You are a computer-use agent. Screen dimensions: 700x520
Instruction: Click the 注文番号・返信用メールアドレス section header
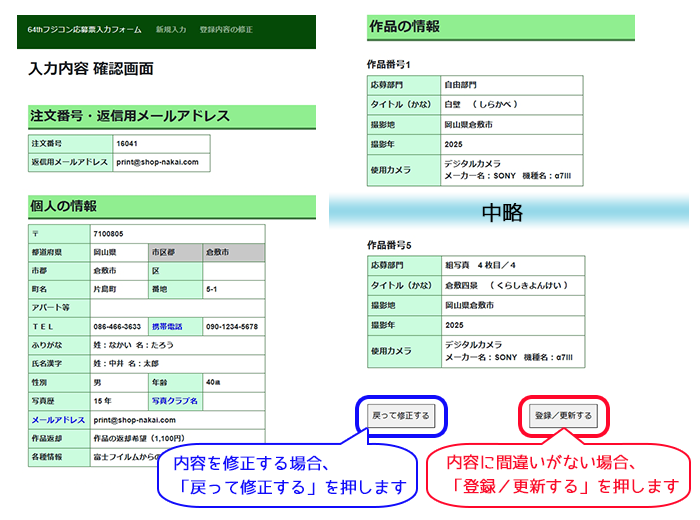click(x=172, y=116)
